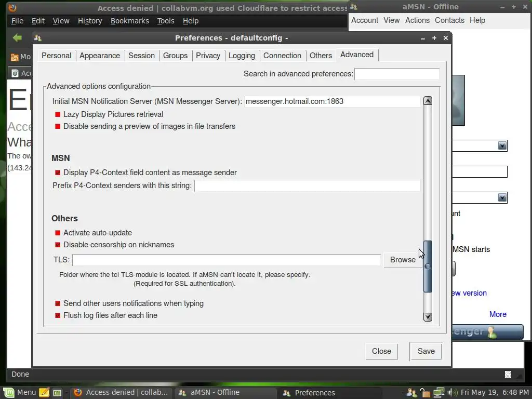Open the network monitor tray icon
The width and height of the screenshot is (532, 399).
coord(438,393)
